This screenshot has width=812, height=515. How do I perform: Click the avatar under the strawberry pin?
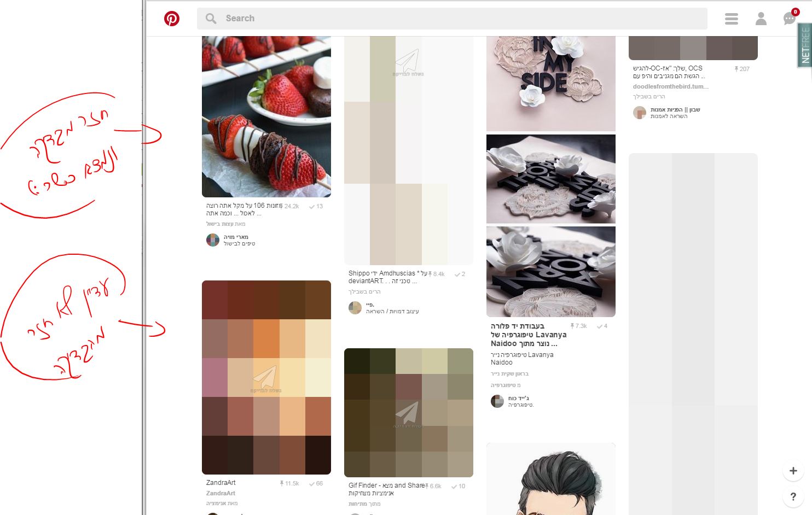click(x=213, y=240)
